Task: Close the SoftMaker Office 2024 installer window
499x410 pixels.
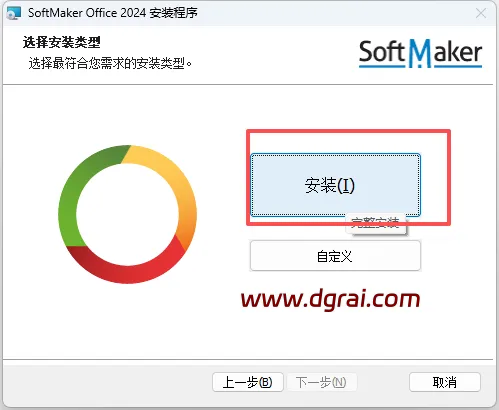Action: click(x=481, y=14)
